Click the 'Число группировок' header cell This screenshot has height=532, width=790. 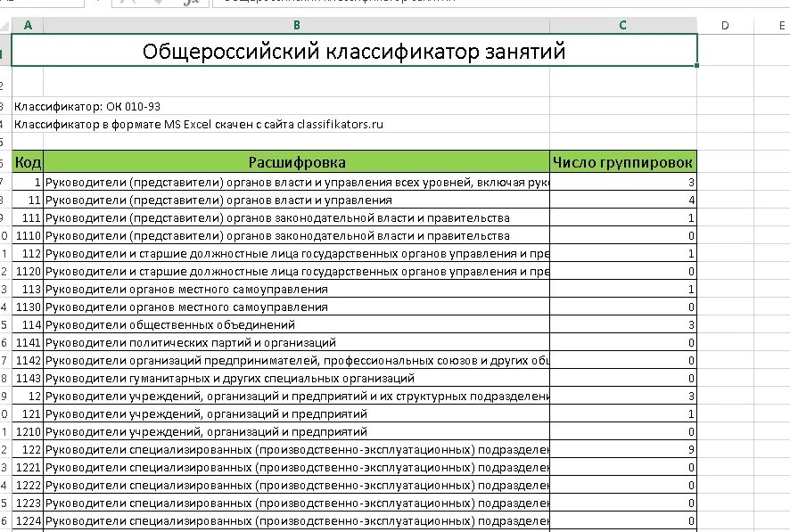point(623,161)
